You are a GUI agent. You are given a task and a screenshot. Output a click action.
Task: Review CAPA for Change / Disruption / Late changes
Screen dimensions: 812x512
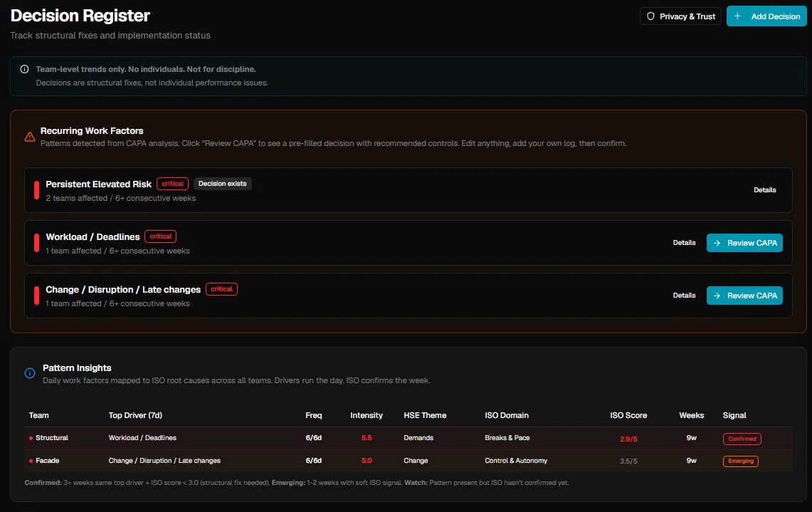(x=744, y=296)
